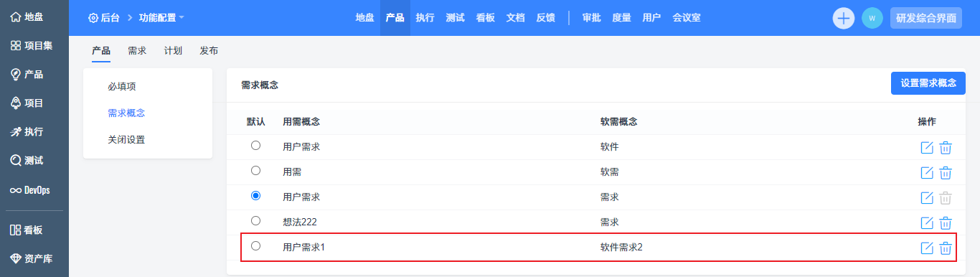Select the 用需 row default radio

click(x=256, y=171)
